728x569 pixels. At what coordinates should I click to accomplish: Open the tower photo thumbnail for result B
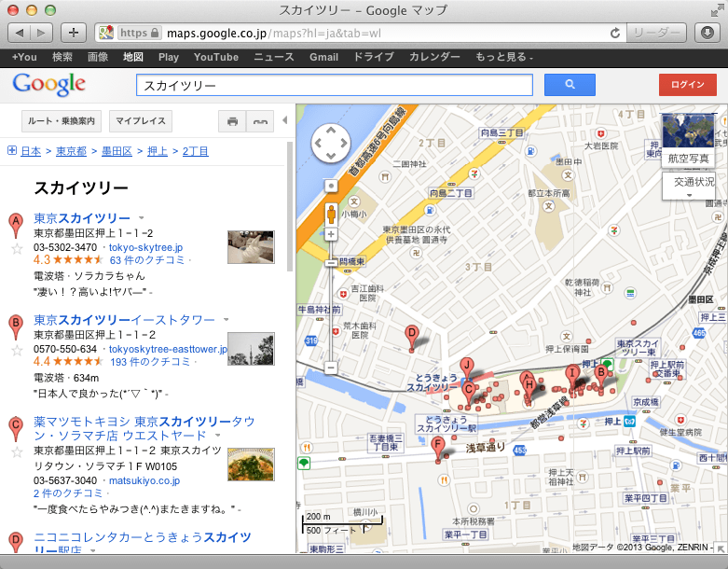coord(251,349)
